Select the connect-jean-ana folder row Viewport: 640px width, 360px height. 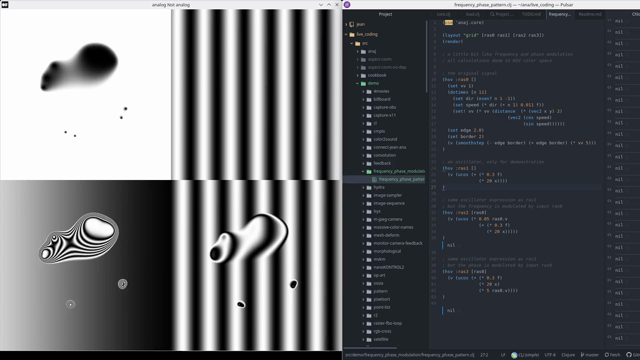[385, 147]
